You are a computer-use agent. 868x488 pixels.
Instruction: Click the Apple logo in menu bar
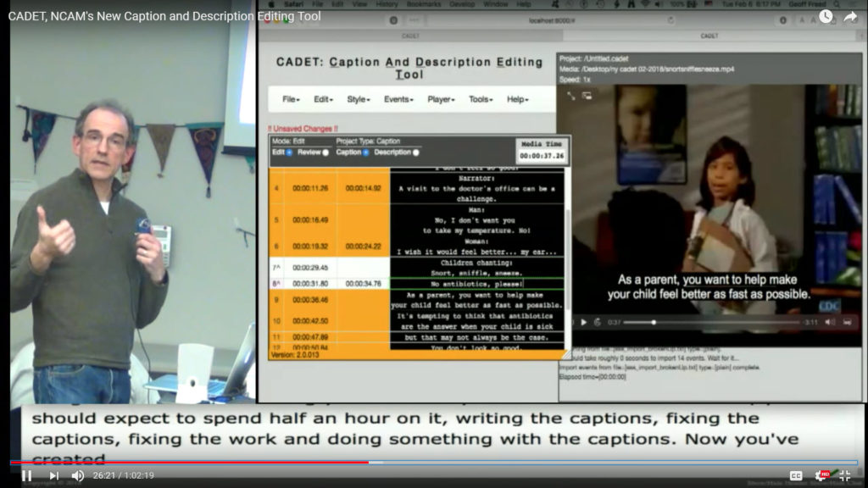[x=270, y=4]
